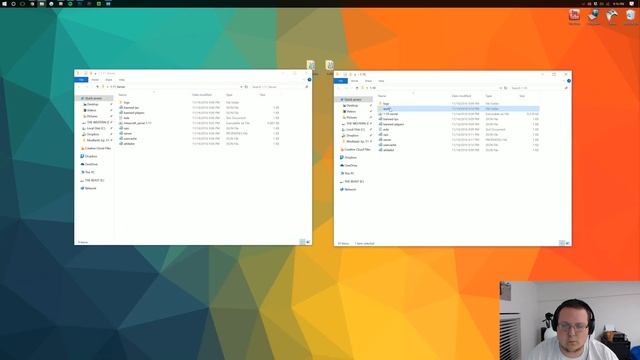Open the View tab in 1.11 Server window
The width and height of the screenshot is (640, 360).
coord(122,80)
